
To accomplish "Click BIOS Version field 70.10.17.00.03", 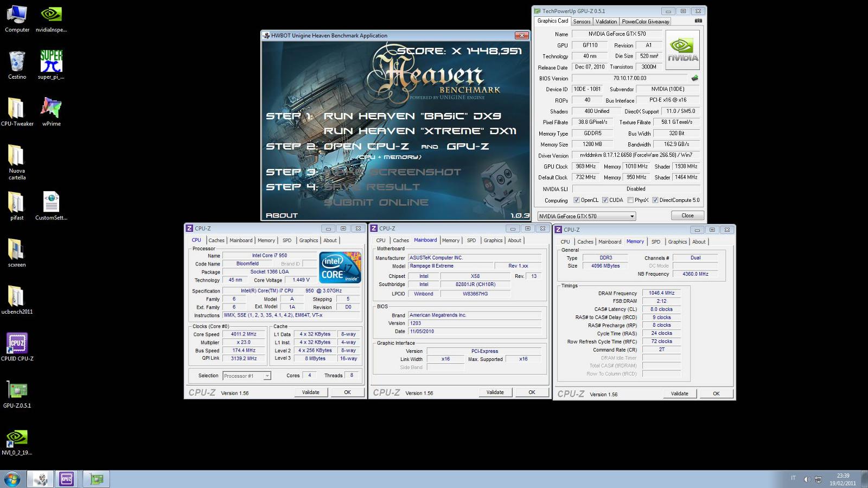I will (629, 78).
